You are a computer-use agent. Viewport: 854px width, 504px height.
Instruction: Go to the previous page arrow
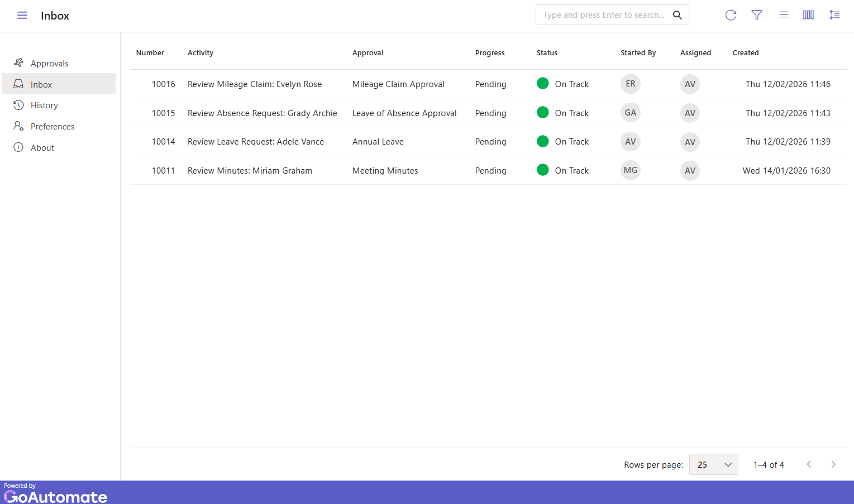click(808, 464)
